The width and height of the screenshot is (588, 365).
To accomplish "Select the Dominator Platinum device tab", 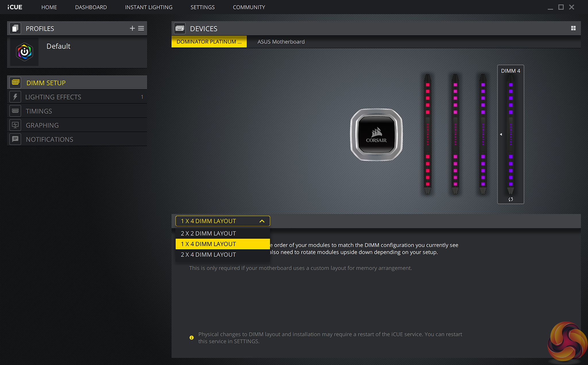I will coord(209,42).
